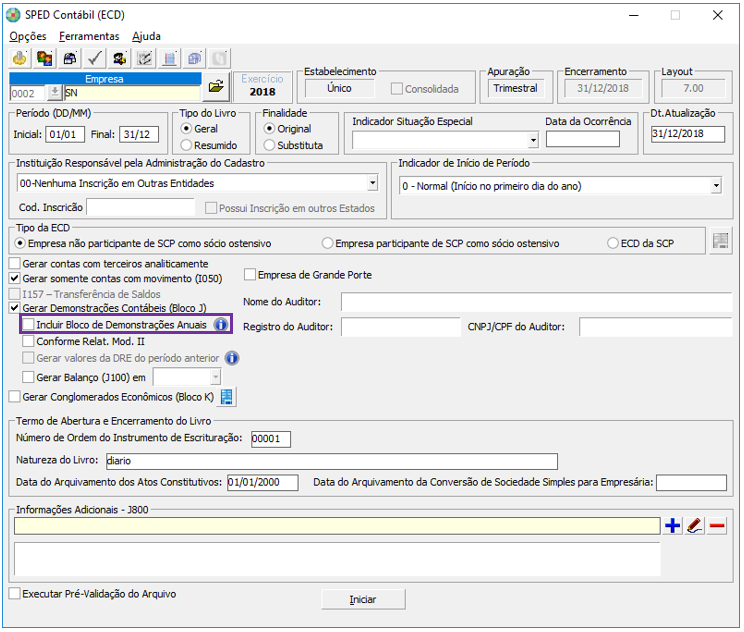Check the Empresa de Grande Porte box
This screenshot has width=744, height=632.
click(251, 275)
